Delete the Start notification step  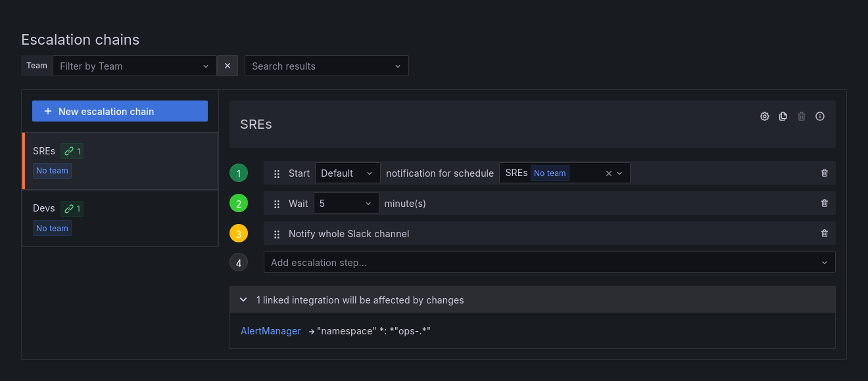pos(824,173)
